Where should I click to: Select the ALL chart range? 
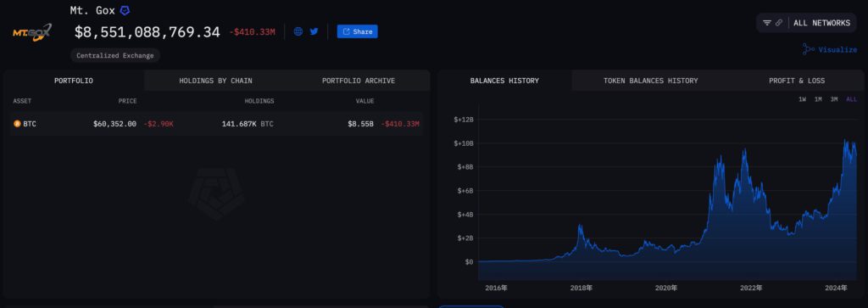click(x=851, y=99)
